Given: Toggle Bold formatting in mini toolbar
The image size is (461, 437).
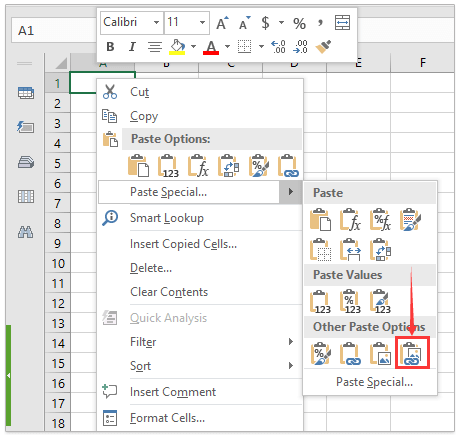Looking at the screenshot, I should [x=110, y=47].
